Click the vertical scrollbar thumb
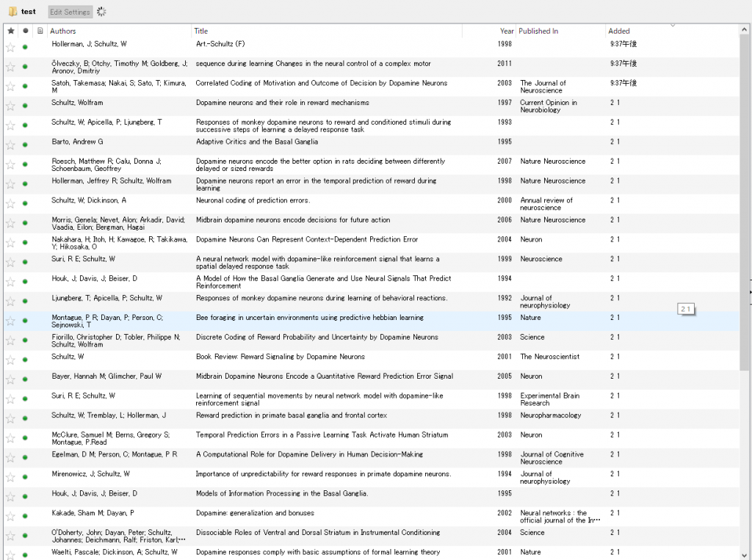This screenshot has height=560, width=752. [x=744, y=201]
